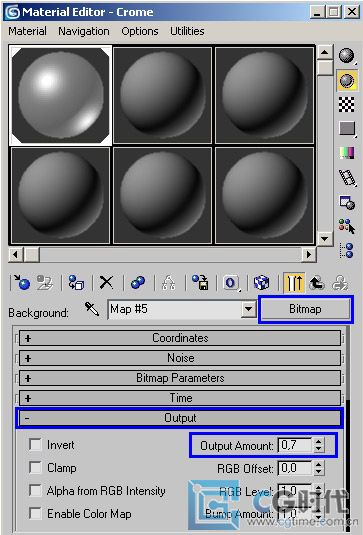Click the Make Unique icon
Viewport: 363px width, 535px height.
point(169,283)
